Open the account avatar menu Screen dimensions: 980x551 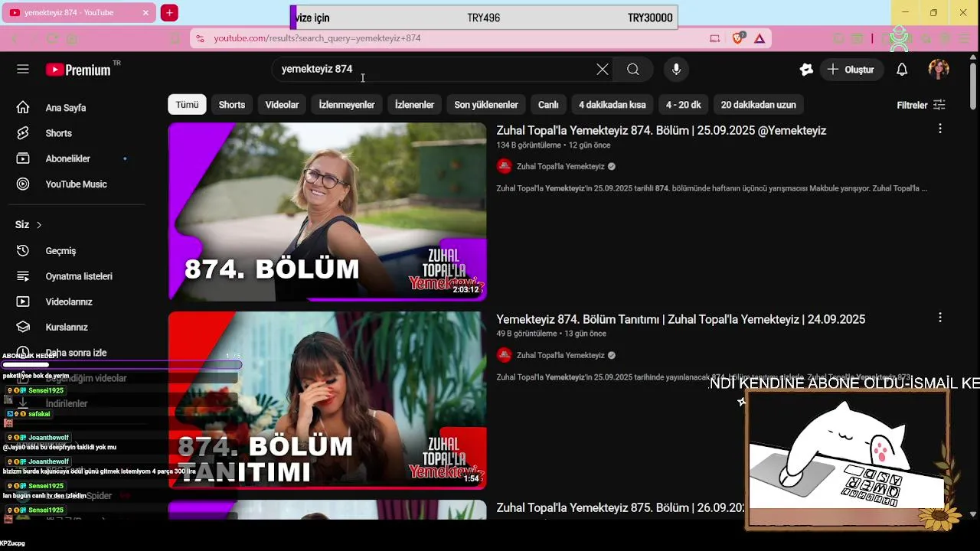[939, 70]
